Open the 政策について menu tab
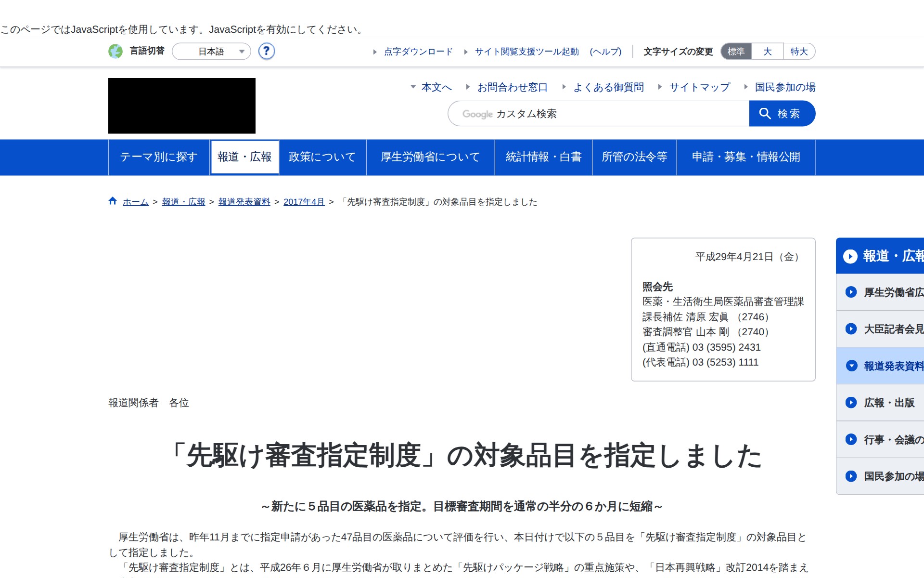The image size is (924, 578). (322, 157)
